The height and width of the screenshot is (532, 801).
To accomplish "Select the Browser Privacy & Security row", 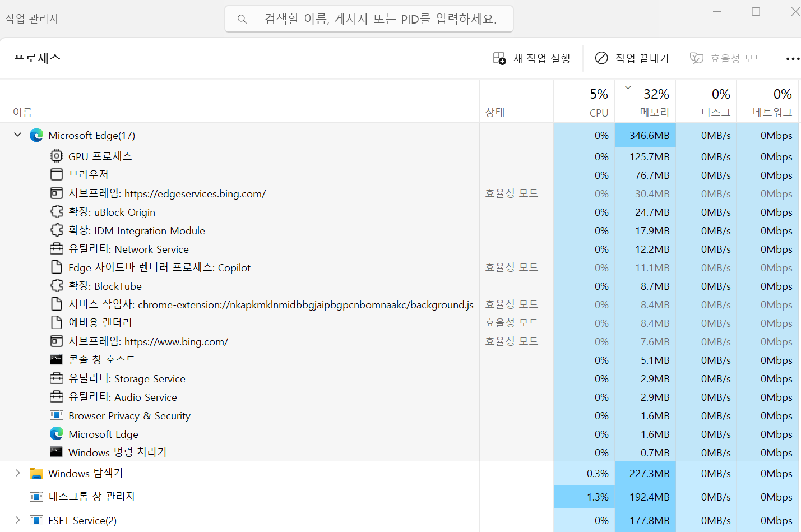I will click(400, 415).
